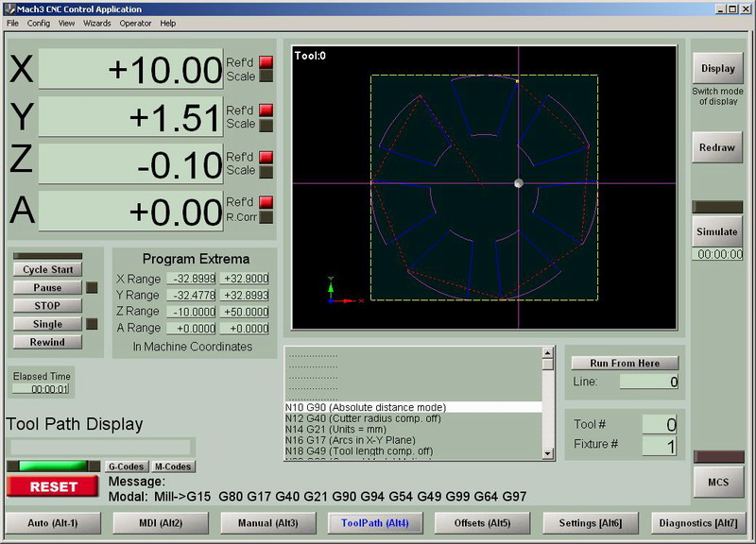Click the G-code list scroll up arrow

coord(547,352)
